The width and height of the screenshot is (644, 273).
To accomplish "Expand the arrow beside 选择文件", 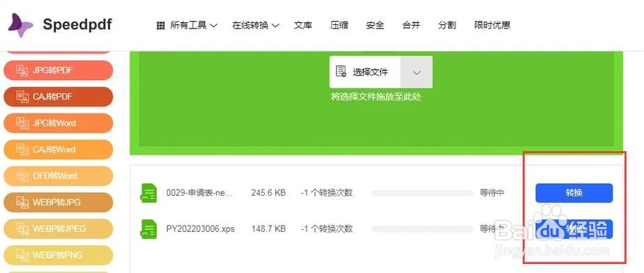I will (417, 72).
